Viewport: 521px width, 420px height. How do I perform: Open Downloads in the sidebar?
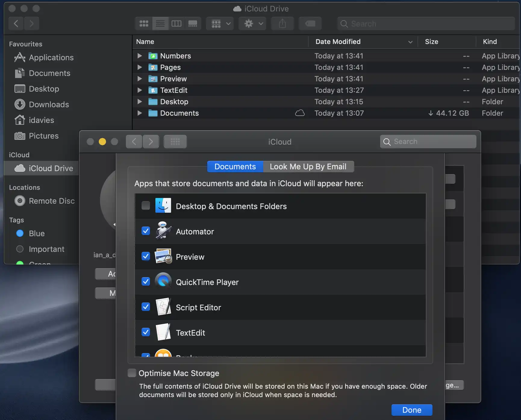coord(48,105)
